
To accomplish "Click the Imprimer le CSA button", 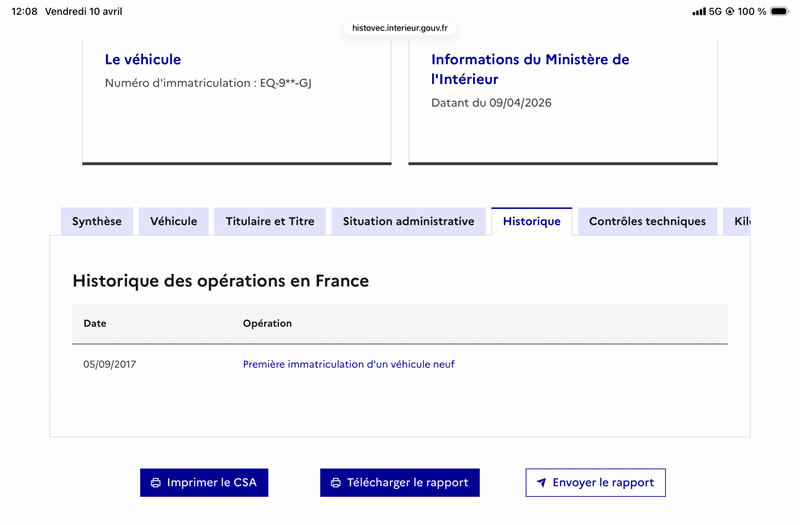I will coord(204,483).
